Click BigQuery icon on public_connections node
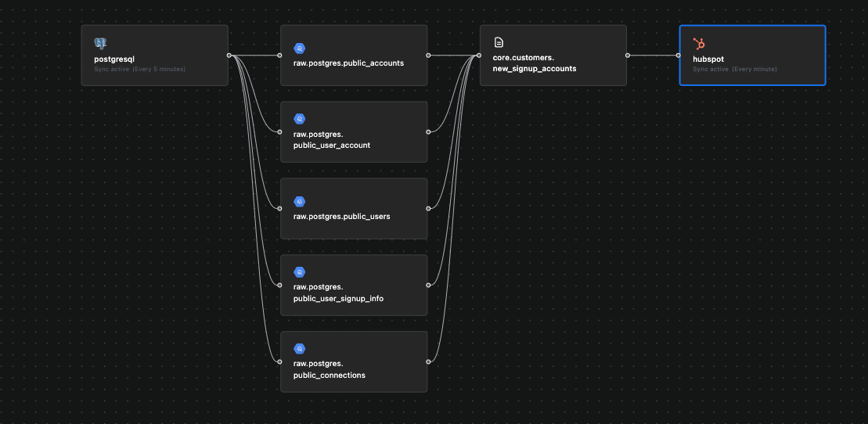The height and width of the screenshot is (424, 868). tap(299, 348)
